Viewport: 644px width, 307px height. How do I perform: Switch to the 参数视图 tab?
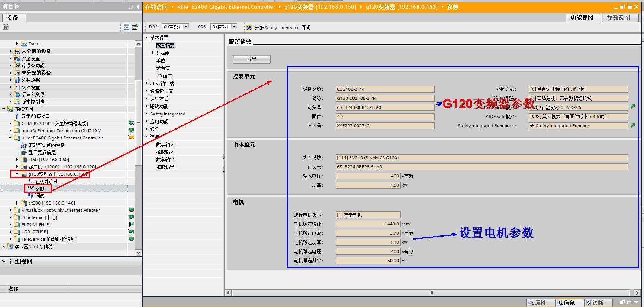tap(618, 18)
